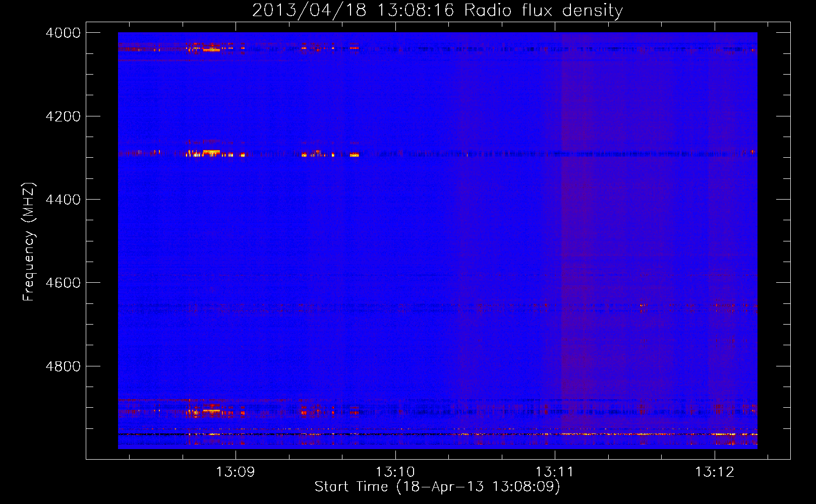The image size is (816, 504).
Task: Select the 4000 frequency tick label
Action: [63, 33]
